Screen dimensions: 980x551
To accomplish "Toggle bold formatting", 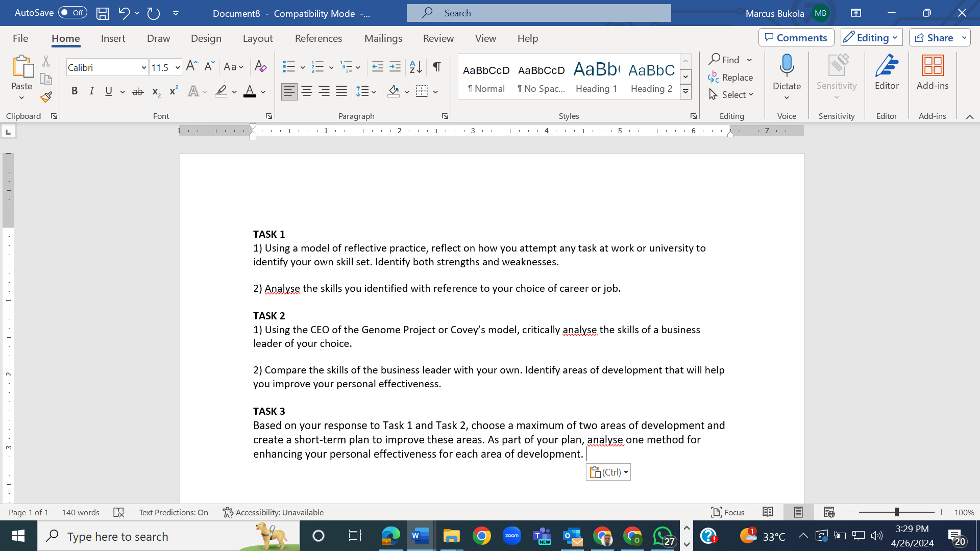I will tap(75, 91).
